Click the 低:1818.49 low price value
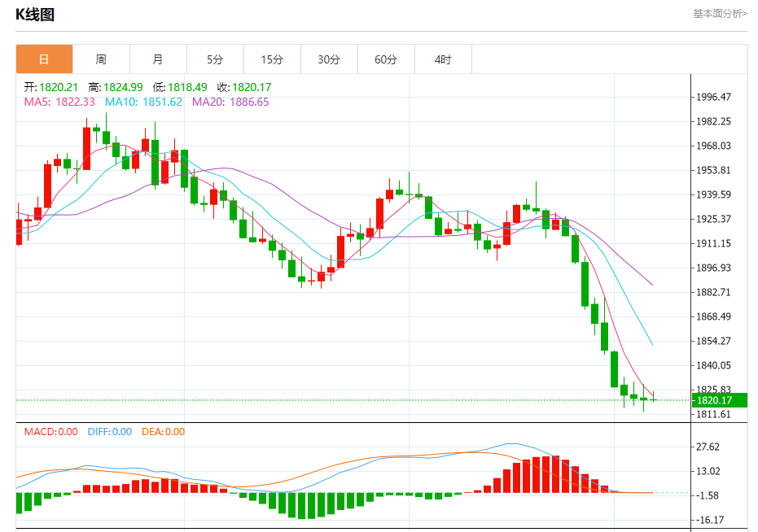Viewport: 758px width, 532px height. pyautogui.click(x=180, y=87)
